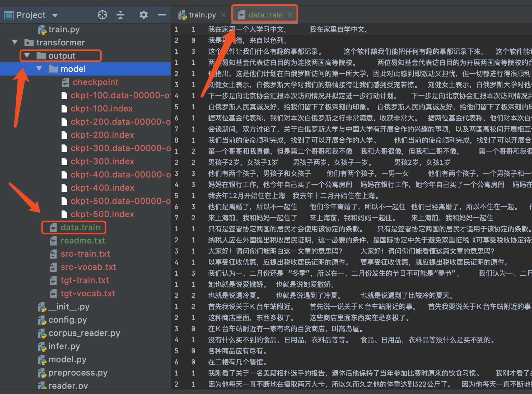Close the train.py tab
The width and height of the screenshot is (532, 394).
coord(223,15)
